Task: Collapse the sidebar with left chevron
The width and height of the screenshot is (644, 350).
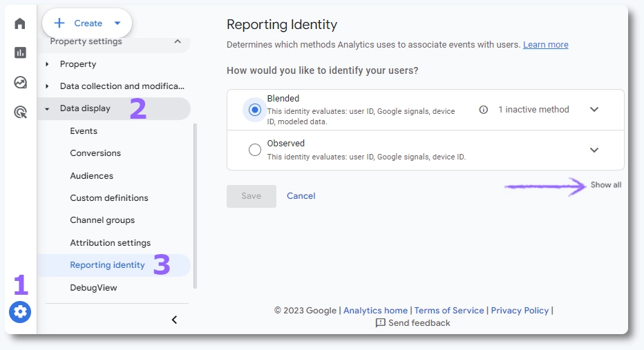Action: [174, 320]
